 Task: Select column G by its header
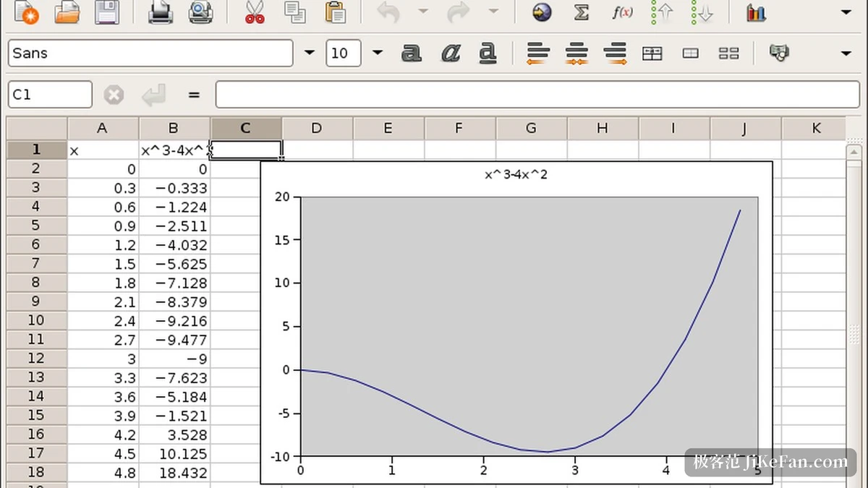tap(531, 128)
